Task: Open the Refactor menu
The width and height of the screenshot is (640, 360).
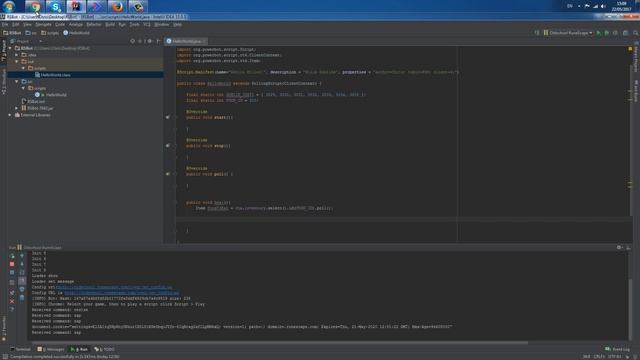Action: [94, 24]
